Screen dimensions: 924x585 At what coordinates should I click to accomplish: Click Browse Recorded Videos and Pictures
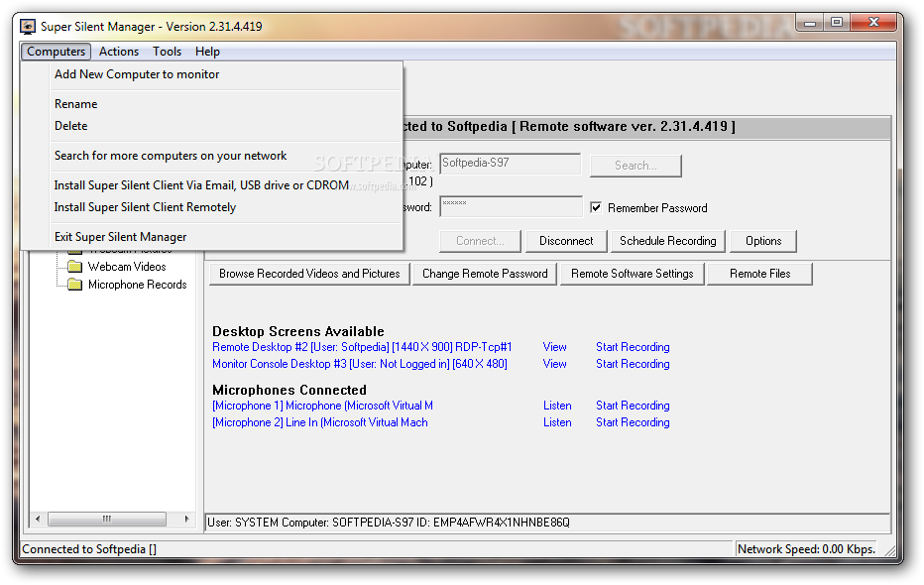click(x=309, y=274)
